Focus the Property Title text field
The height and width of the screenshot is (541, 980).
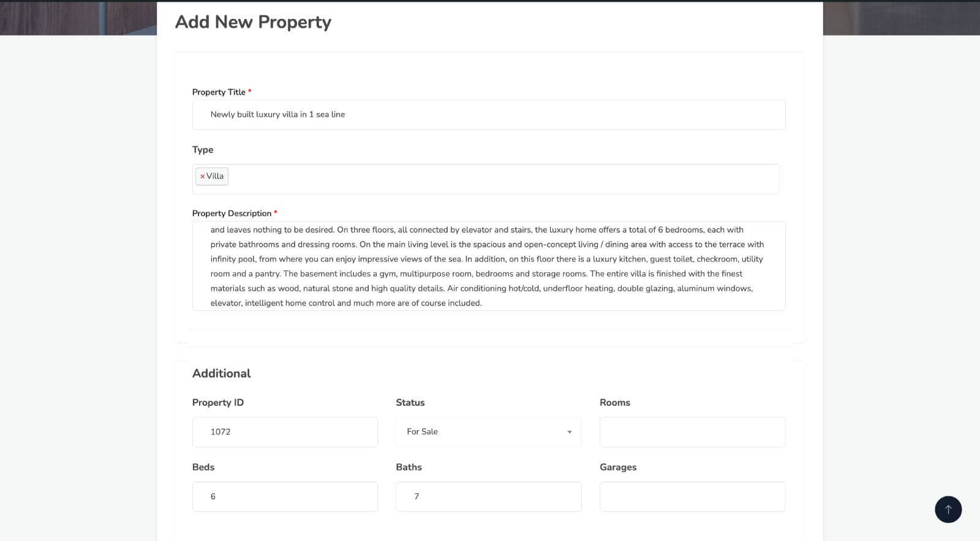click(488, 114)
